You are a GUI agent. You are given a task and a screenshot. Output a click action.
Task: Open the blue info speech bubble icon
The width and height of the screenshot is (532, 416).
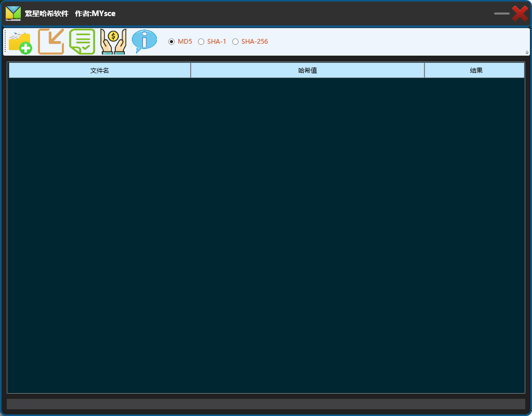[x=144, y=42]
